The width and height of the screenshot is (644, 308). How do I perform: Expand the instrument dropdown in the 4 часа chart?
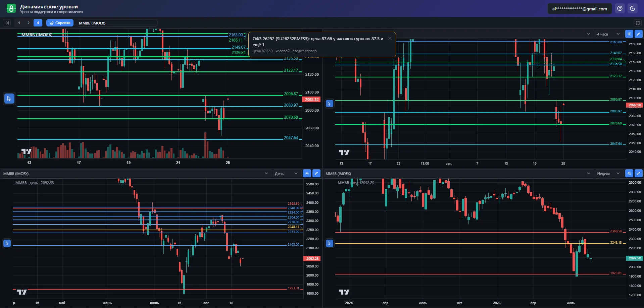[x=588, y=34]
